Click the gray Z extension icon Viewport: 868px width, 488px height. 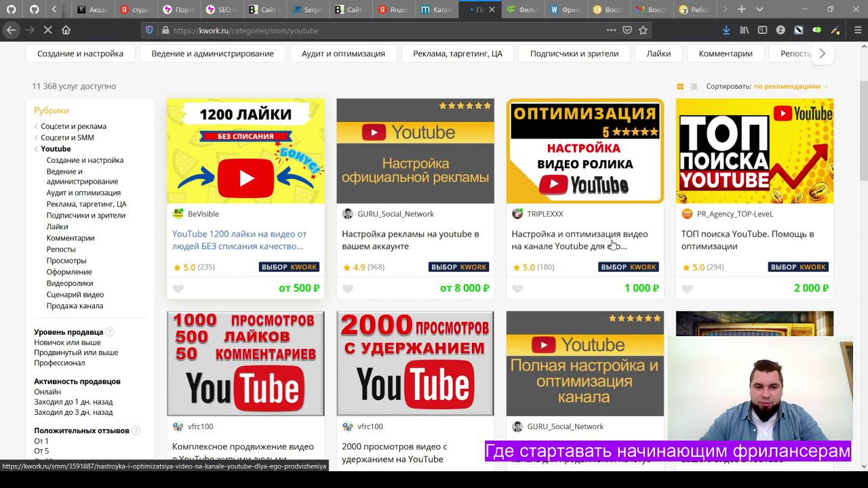click(781, 30)
